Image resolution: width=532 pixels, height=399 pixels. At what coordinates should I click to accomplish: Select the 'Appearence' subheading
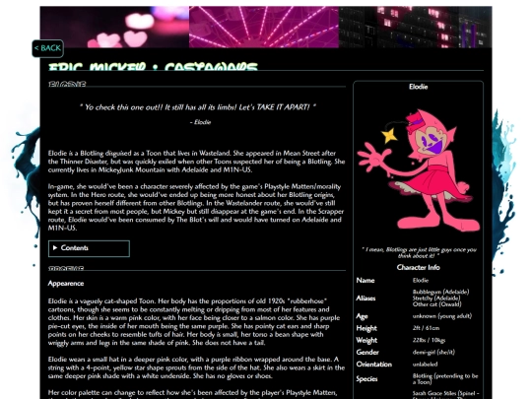[66, 284]
